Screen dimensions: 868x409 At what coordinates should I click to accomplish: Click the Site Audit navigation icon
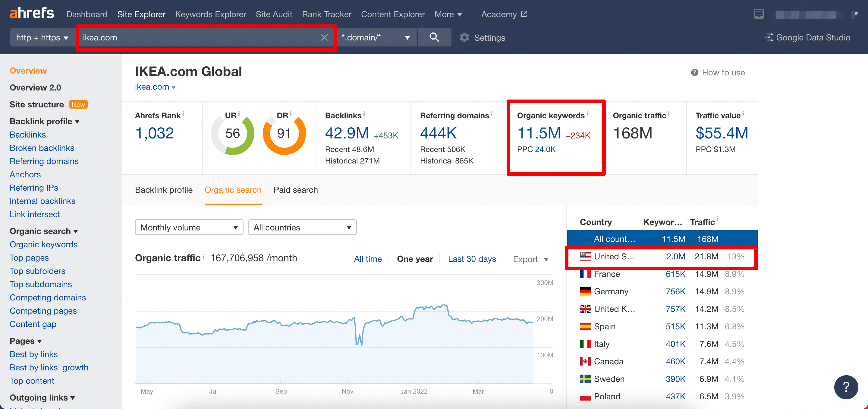click(273, 14)
